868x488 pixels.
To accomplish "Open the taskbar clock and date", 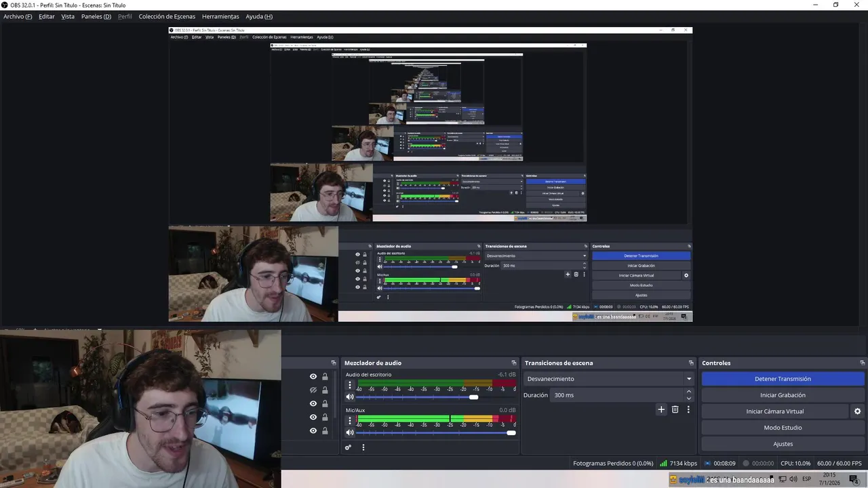I will 829,479.
